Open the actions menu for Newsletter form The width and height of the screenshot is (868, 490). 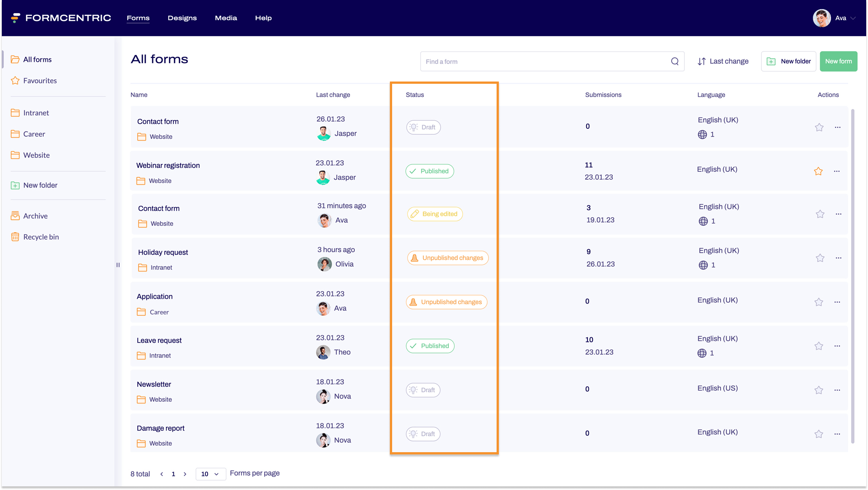pos(837,390)
